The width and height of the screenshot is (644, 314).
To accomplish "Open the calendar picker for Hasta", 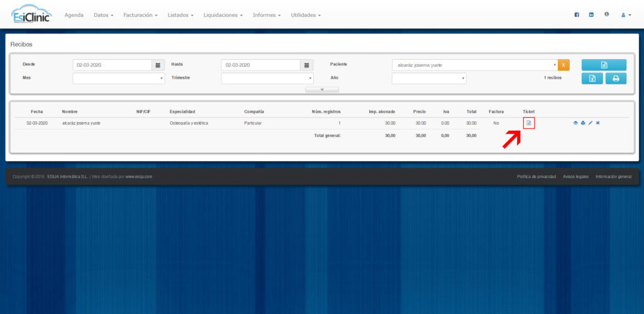I will (x=306, y=65).
